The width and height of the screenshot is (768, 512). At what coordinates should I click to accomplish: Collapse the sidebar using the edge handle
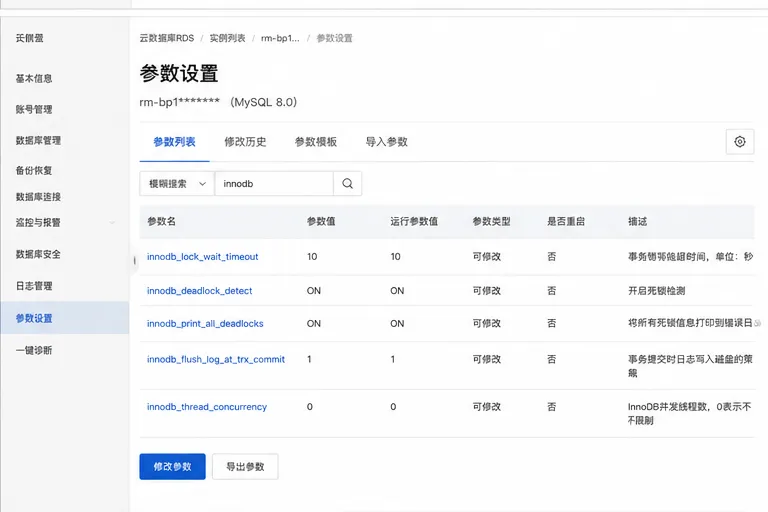tap(134, 260)
